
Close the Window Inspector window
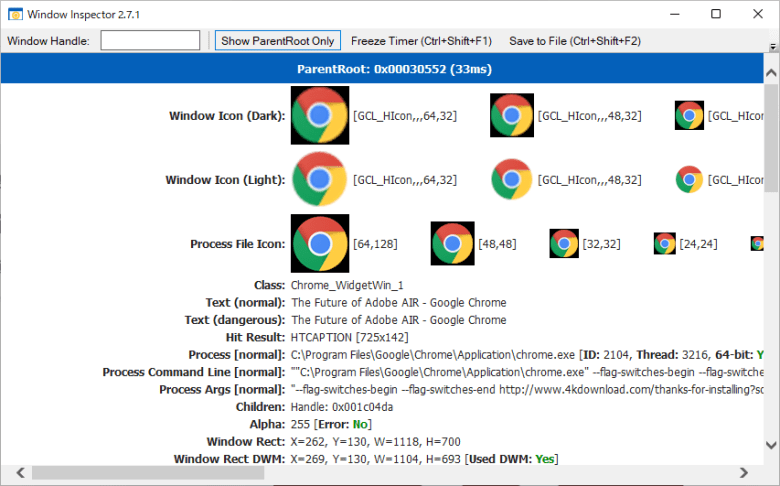point(758,14)
